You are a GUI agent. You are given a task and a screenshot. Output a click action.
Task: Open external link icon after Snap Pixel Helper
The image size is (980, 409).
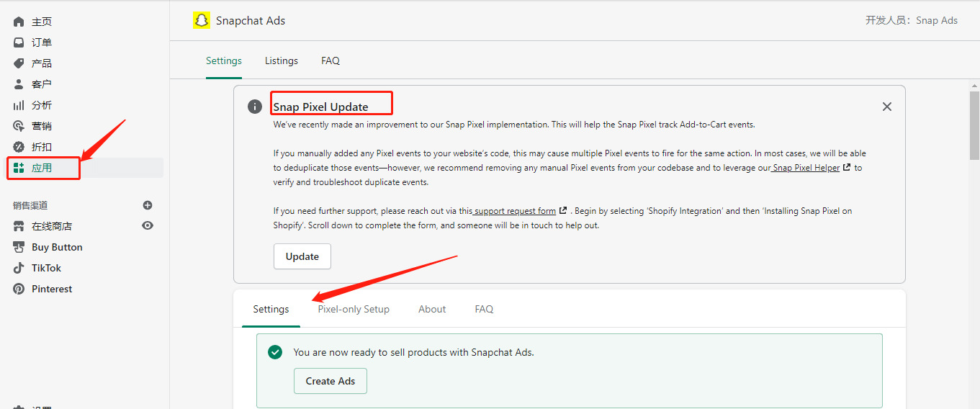click(x=847, y=168)
